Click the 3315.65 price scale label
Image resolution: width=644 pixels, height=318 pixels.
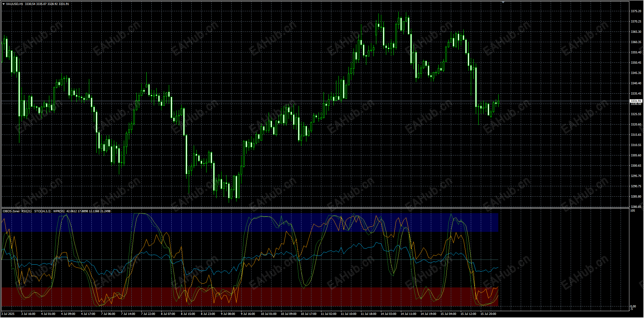pos(636,135)
